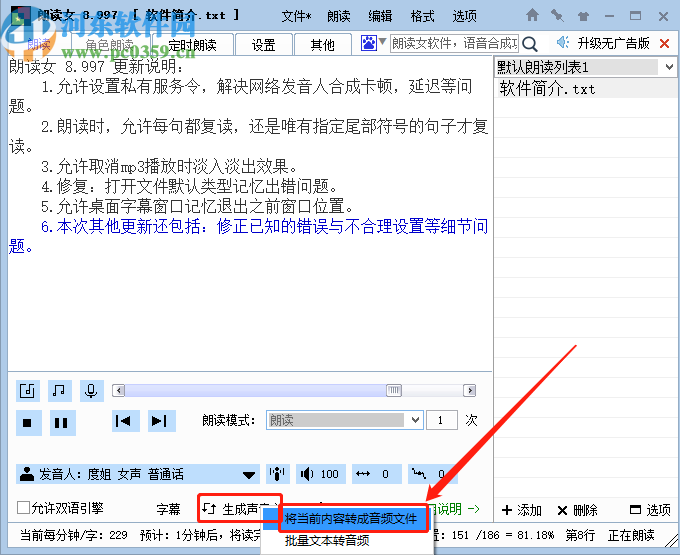This screenshot has width=680, height=555.
Task: Click the repeat count field showing 1
Action: pyautogui.click(x=442, y=420)
